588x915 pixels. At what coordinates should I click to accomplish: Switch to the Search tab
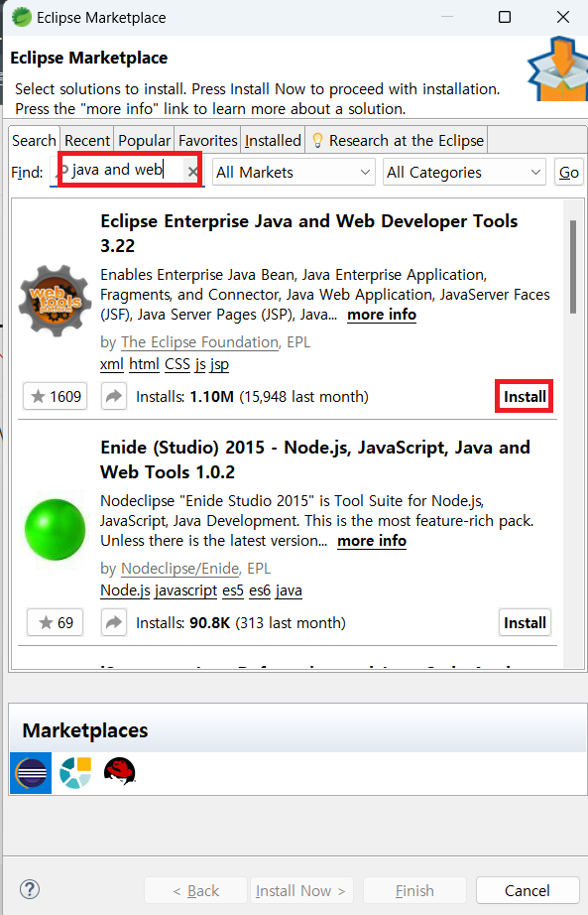point(34,141)
